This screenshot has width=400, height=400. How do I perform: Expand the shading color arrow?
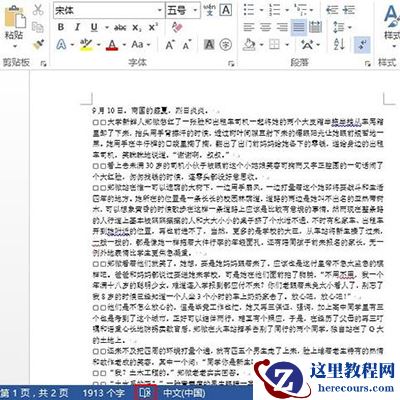pos(261,45)
